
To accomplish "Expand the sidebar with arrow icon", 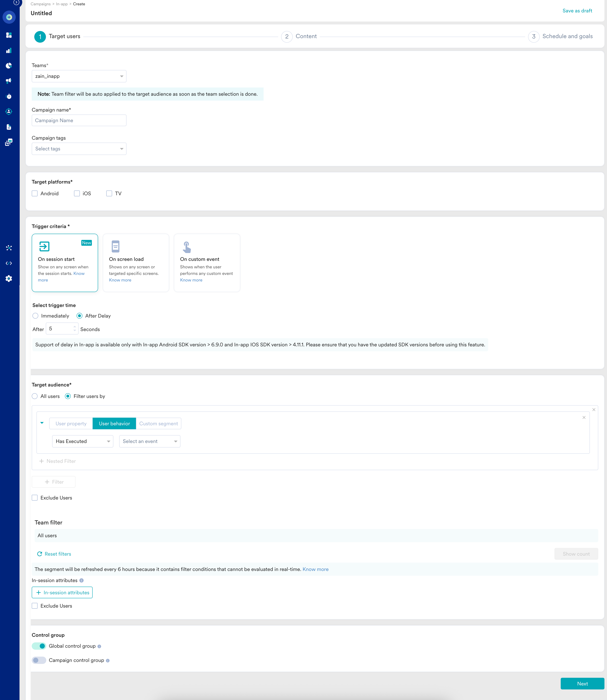I will (16, 3).
